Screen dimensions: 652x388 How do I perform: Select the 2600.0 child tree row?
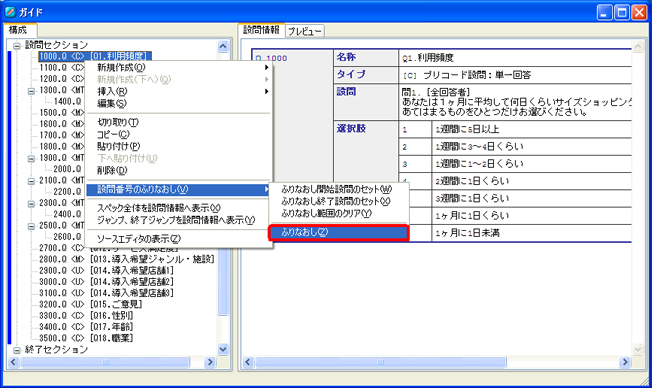67,237
